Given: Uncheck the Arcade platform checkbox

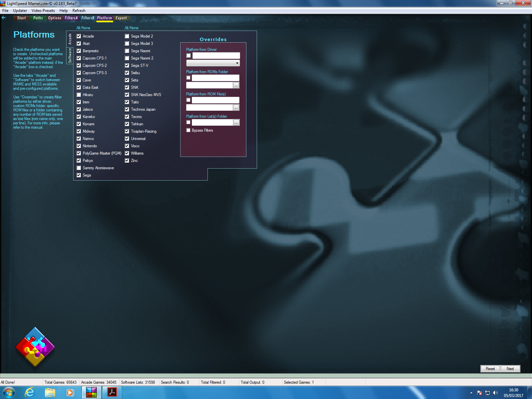Looking at the screenshot, I should tap(79, 36).
